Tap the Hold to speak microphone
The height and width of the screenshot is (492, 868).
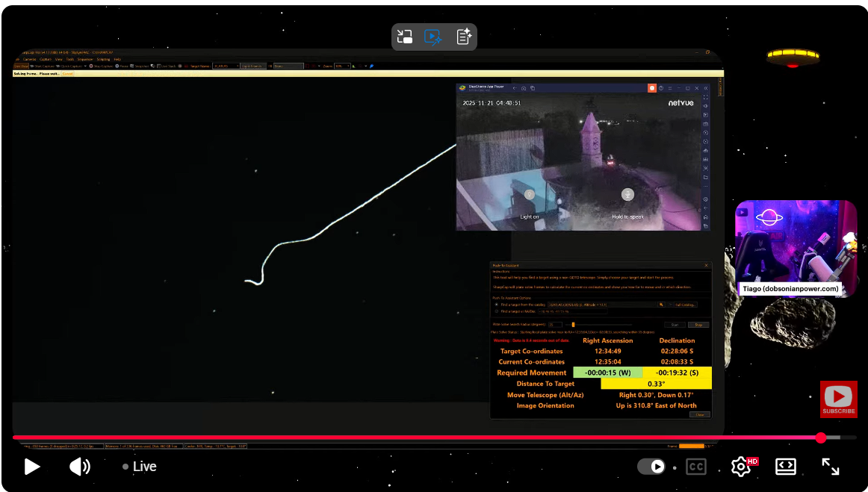coord(627,194)
